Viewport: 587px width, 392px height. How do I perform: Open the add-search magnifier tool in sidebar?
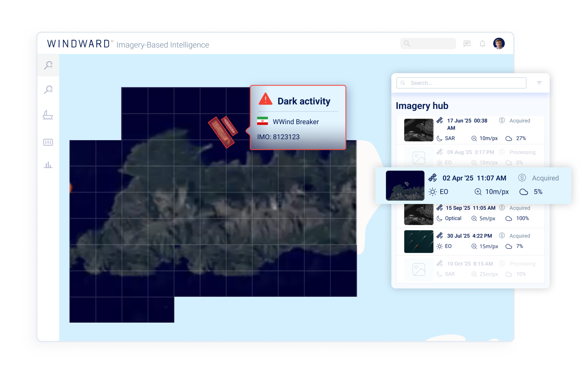pos(48,65)
